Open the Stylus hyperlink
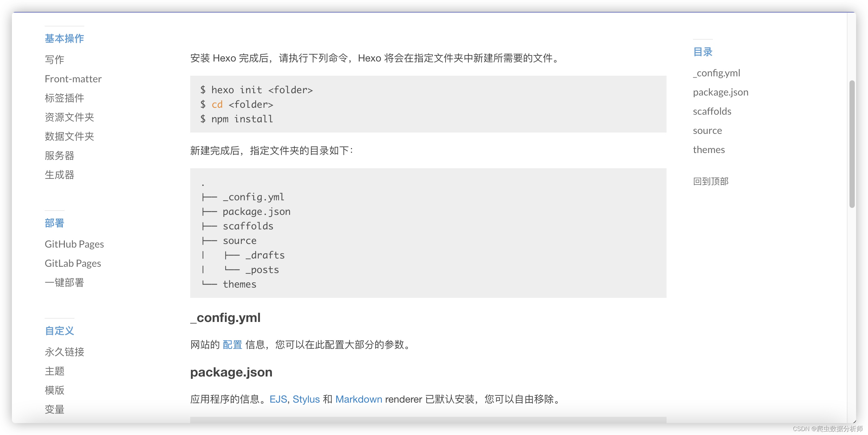The width and height of the screenshot is (868, 435). coord(306,399)
